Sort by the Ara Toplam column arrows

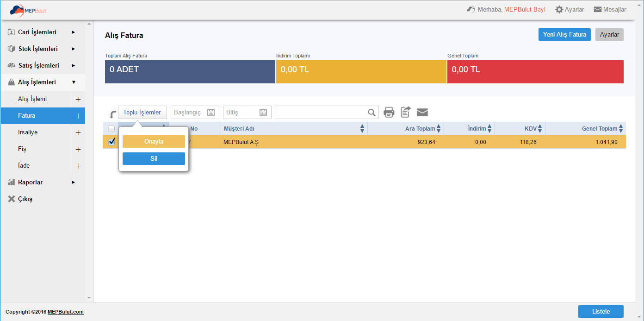(x=439, y=129)
